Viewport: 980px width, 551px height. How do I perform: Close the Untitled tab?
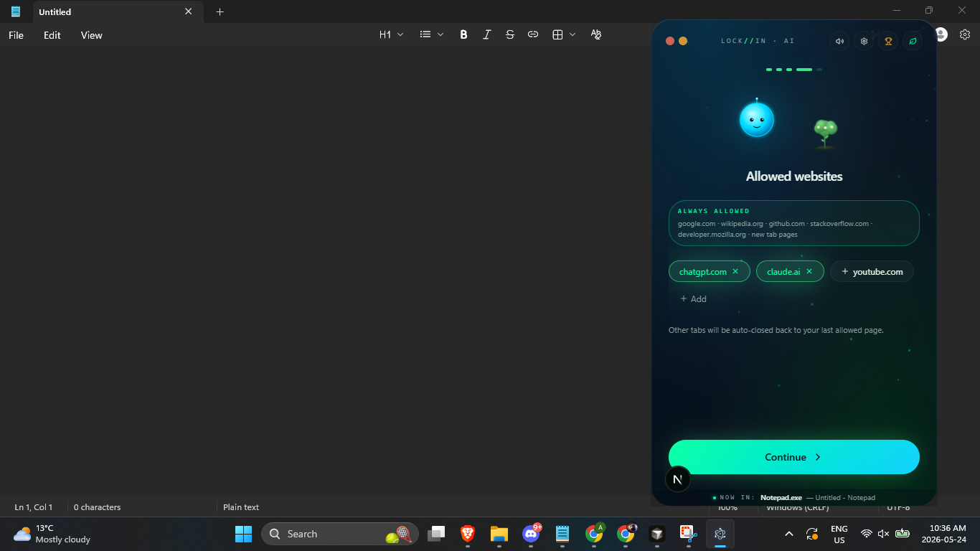(189, 11)
